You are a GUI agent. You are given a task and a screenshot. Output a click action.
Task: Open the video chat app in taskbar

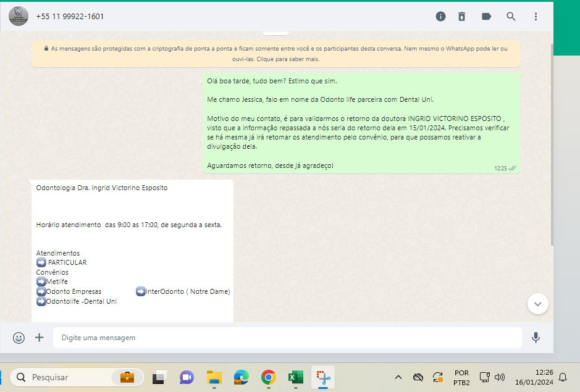click(x=187, y=377)
